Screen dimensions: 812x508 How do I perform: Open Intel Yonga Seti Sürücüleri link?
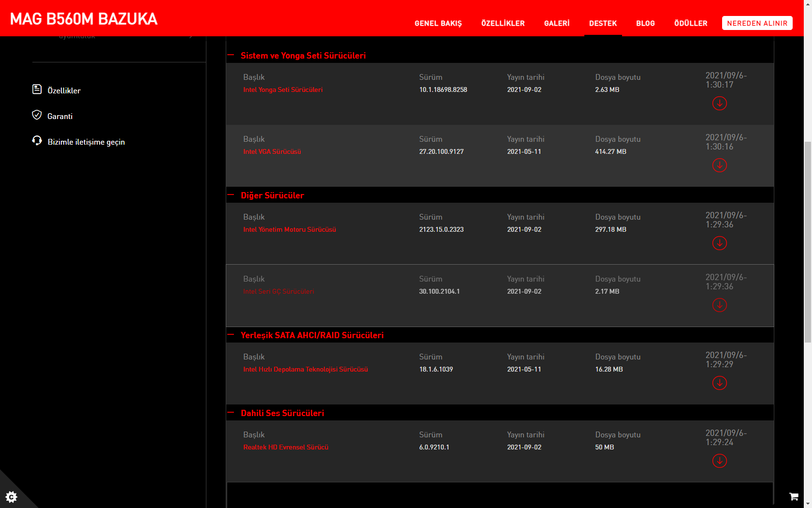283,90
